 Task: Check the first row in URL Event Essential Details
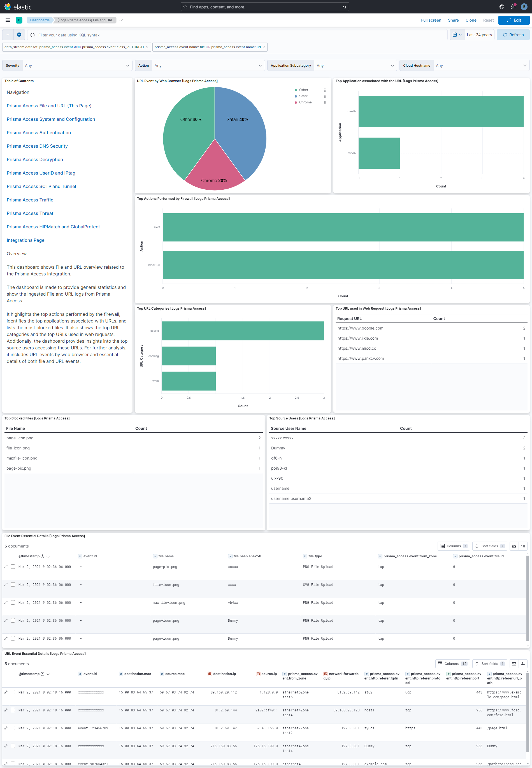(x=13, y=692)
